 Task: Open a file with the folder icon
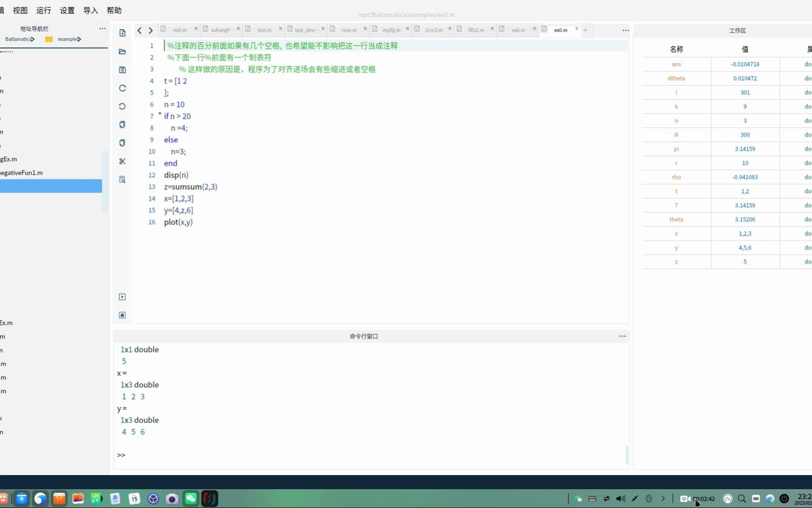click(122, 51)
